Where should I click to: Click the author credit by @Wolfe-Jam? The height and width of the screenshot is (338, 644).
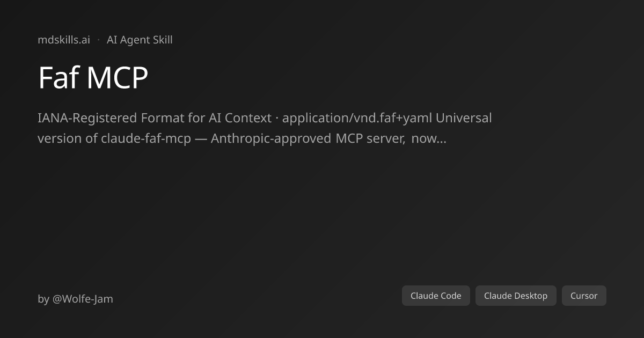[76, 299]
